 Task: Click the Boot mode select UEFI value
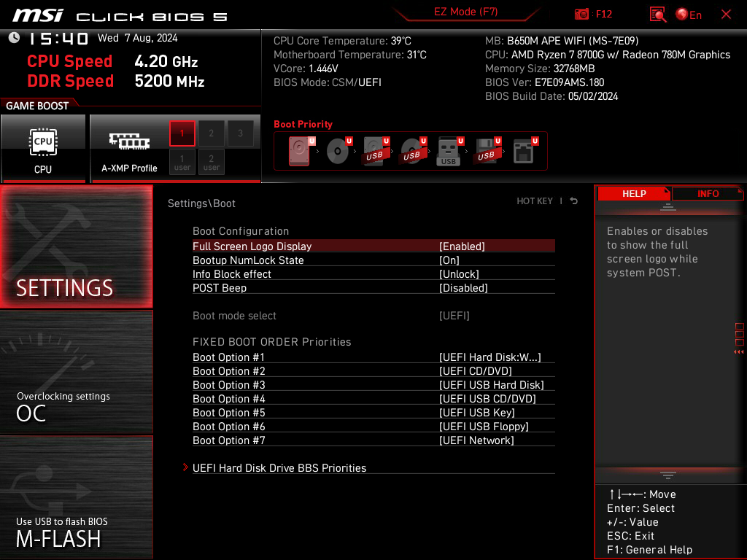click(x=454, y=316)
